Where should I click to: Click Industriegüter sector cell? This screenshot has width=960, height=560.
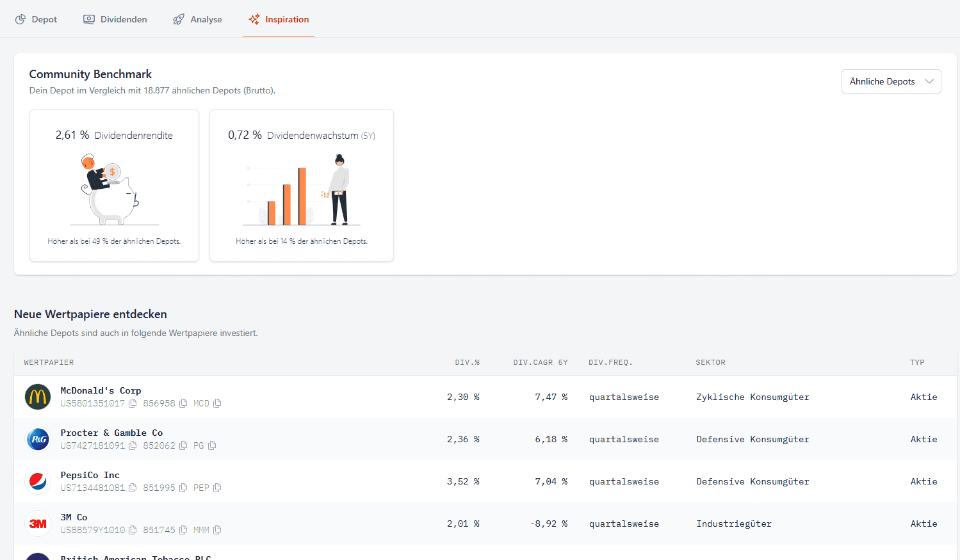[x=734, y=524]
